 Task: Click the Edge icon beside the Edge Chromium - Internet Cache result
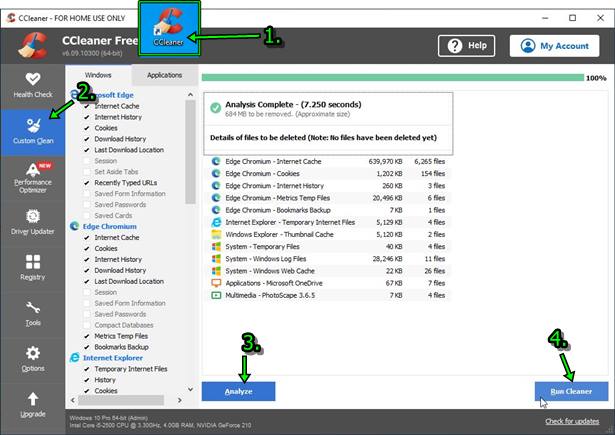(x=216, y=161)
